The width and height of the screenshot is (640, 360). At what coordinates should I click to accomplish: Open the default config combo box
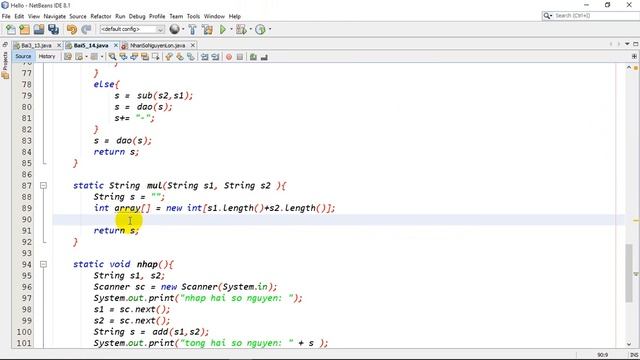click(x=132, y=29)
